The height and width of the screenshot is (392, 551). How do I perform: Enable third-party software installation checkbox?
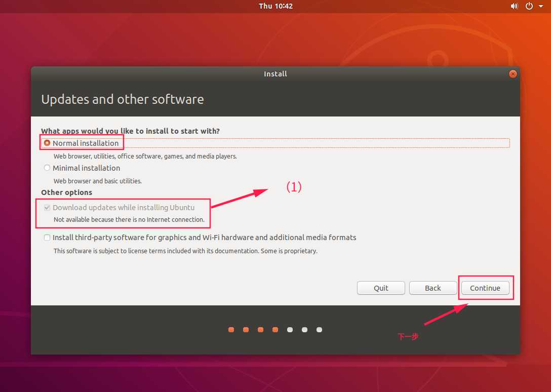tap(47, 238)
